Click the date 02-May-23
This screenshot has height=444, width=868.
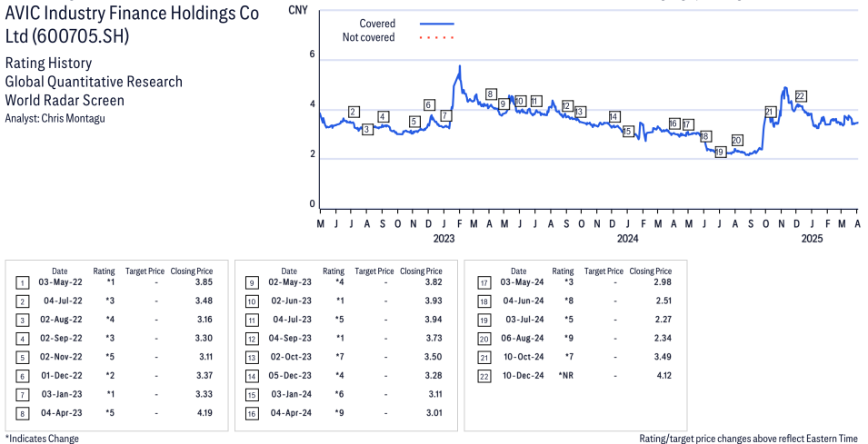pyautogui.click(x=291, y=282)
